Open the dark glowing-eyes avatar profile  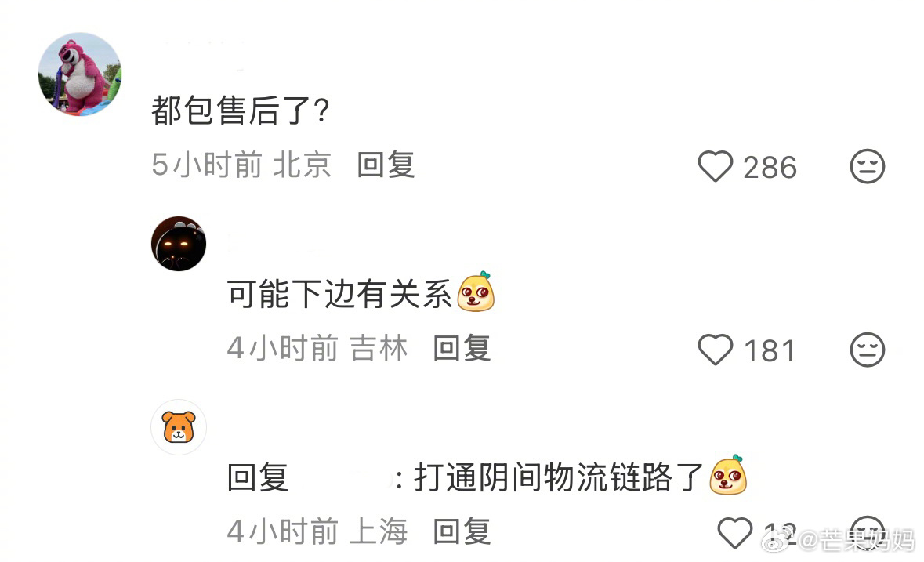point(179,244)
